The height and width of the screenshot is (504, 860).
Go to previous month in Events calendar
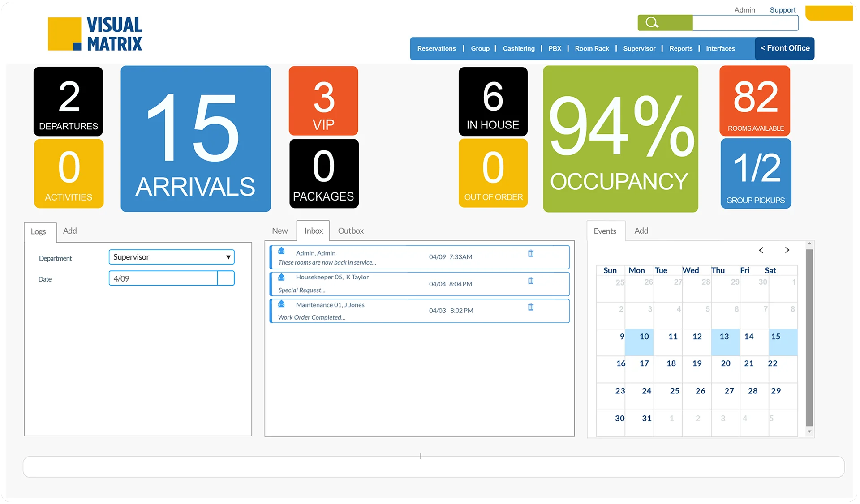tap(761, 250)
